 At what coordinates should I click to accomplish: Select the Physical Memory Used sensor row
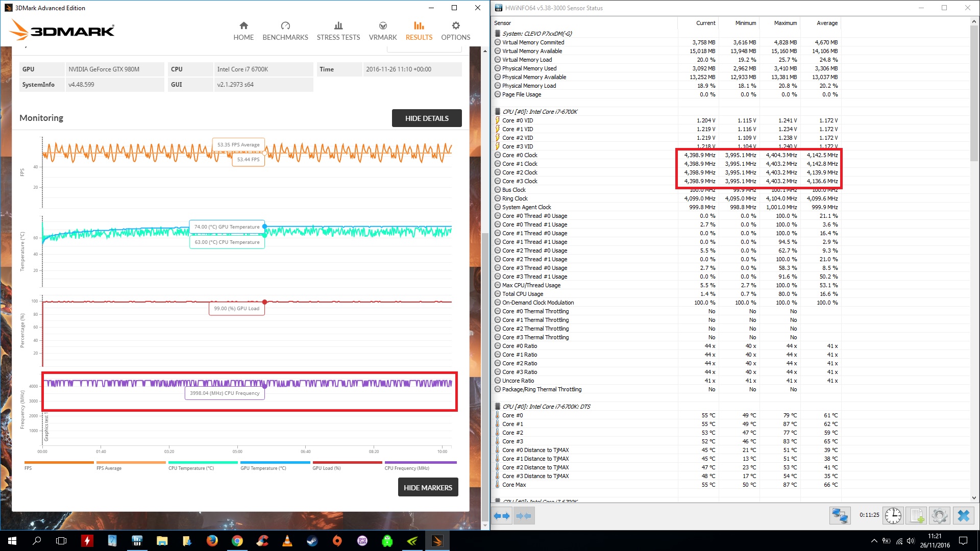(666, 68)
